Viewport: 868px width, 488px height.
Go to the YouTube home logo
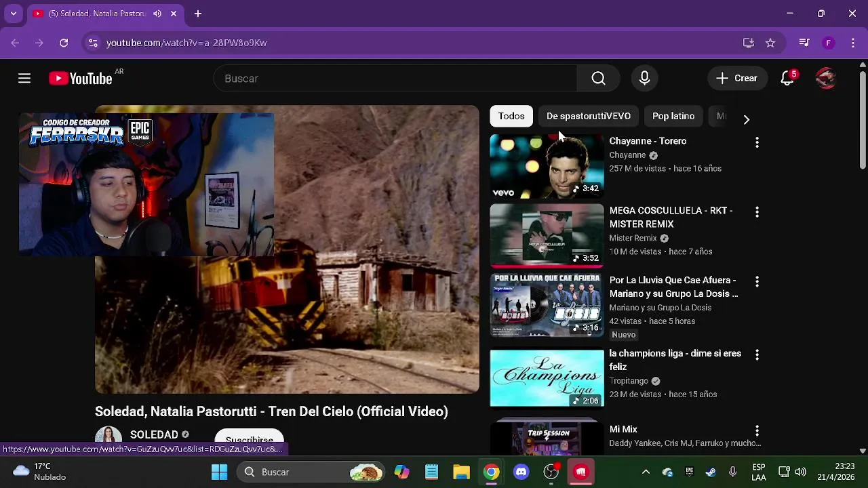click(80, 79)
